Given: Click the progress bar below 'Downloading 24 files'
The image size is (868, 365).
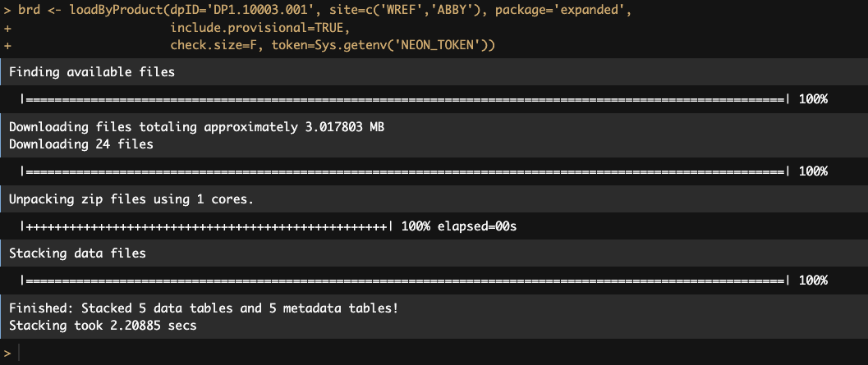Looking at the screenshot, I should [x=405, y=171].
